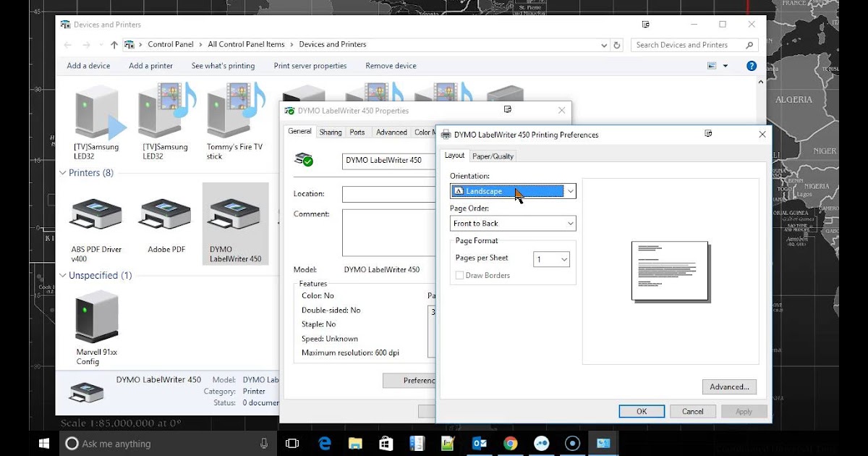Image resolution: width=868 pixels, height=456 pixels.
Task: Collapse the Printers (8) group
Action: click(62, 173)
